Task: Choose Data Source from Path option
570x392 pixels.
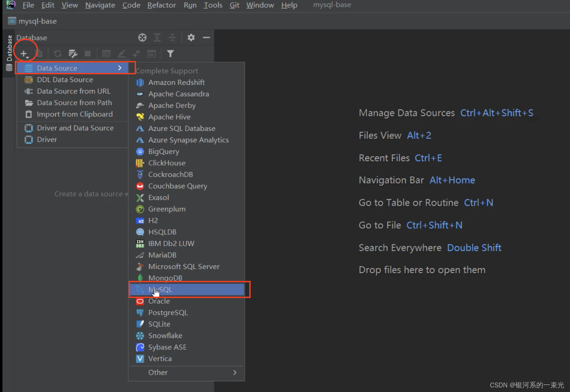Action: (x=73, y=103)
